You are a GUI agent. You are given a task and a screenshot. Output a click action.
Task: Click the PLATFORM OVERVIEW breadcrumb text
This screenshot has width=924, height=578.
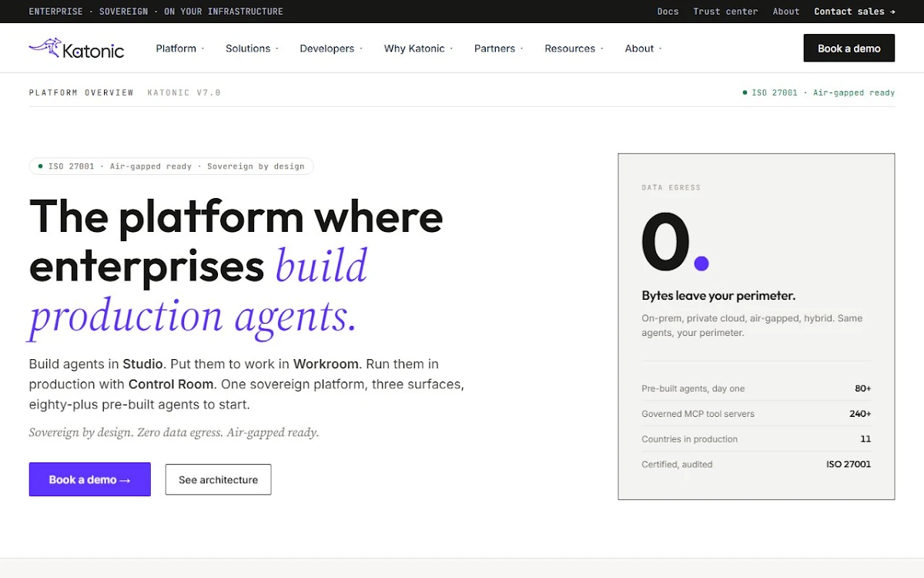pos(82,92)
